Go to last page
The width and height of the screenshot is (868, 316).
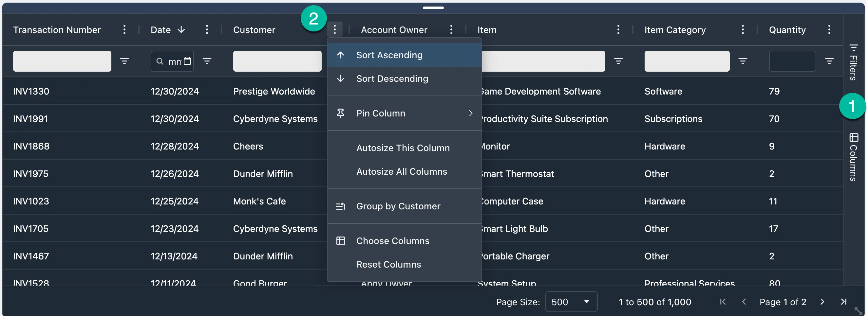click(843, 302)
